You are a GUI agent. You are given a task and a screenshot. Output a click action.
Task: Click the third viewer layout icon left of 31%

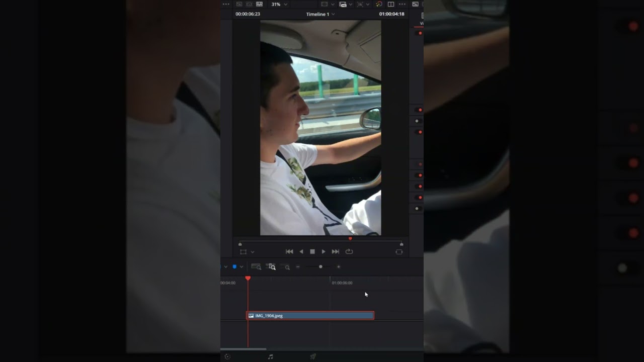pyautogui.click(x=259, y=4)
